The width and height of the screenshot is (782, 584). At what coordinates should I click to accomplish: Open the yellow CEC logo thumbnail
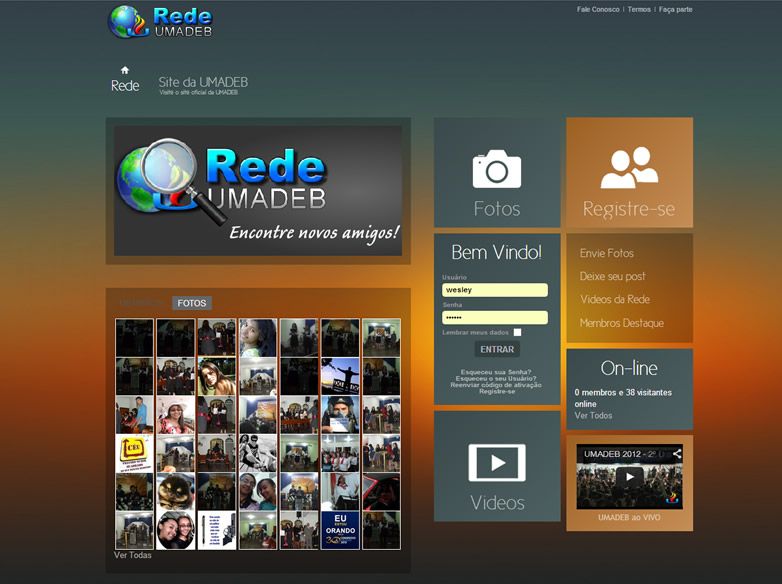coord(134,453)
